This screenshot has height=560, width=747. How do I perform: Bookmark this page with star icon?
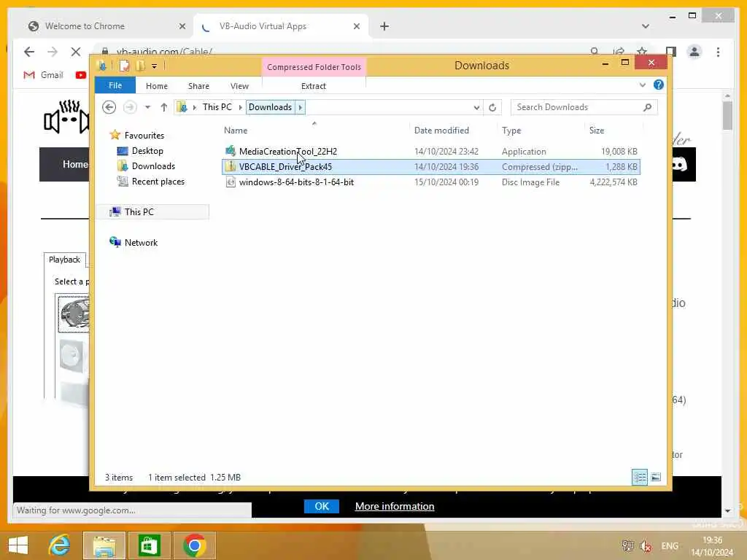[x=642, y=52]
